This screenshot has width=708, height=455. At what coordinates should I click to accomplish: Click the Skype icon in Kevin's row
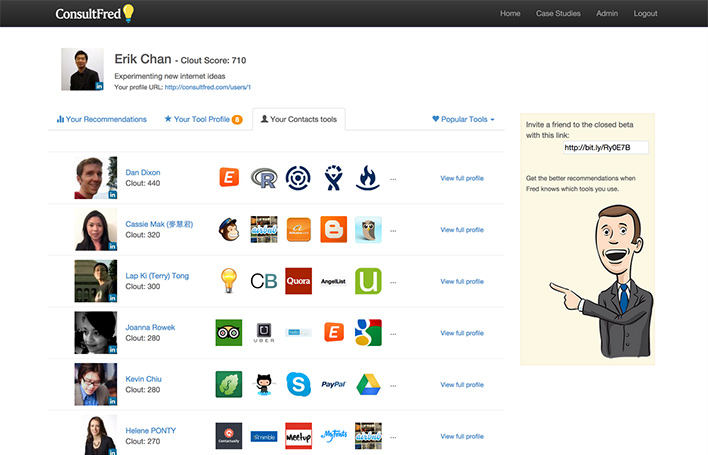point(298,384)
